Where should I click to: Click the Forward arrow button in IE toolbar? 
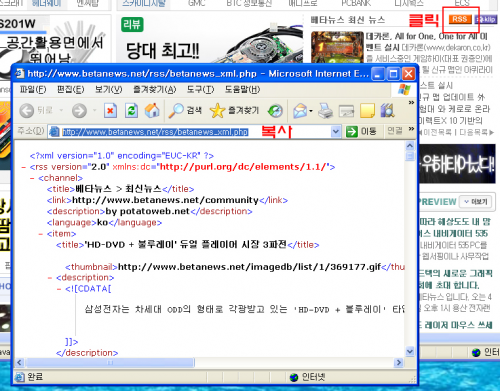79,111
